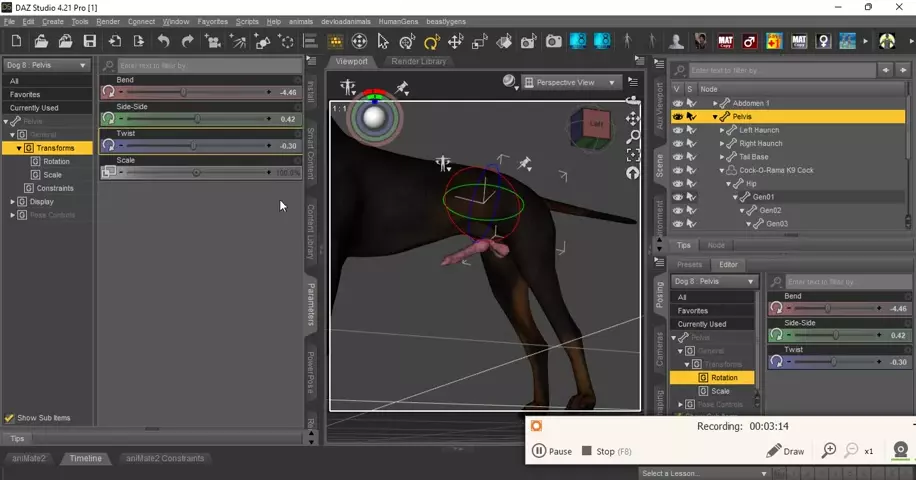Switch to the Render Library tab

click(419, 61)
